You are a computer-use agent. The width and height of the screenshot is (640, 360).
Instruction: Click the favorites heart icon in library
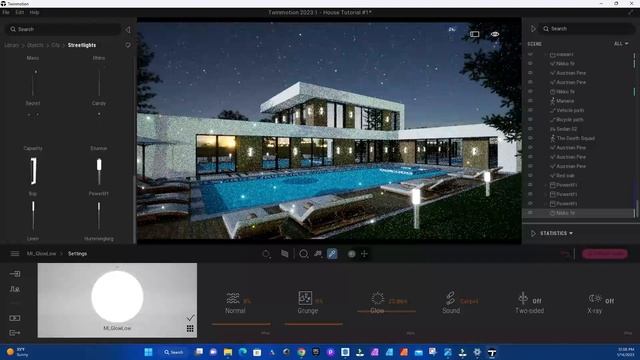coord(128,45)
